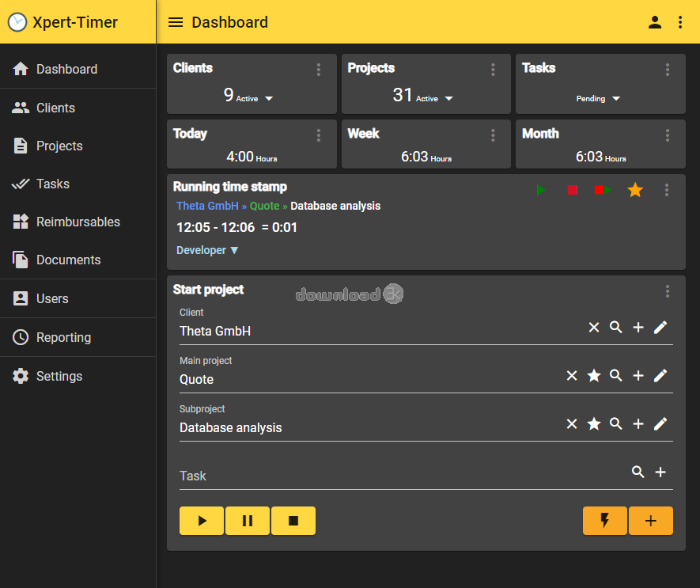Viewport: 700px width, 588px height.
Task: Open Today card options menu
Action: click(x=318, y=135)
